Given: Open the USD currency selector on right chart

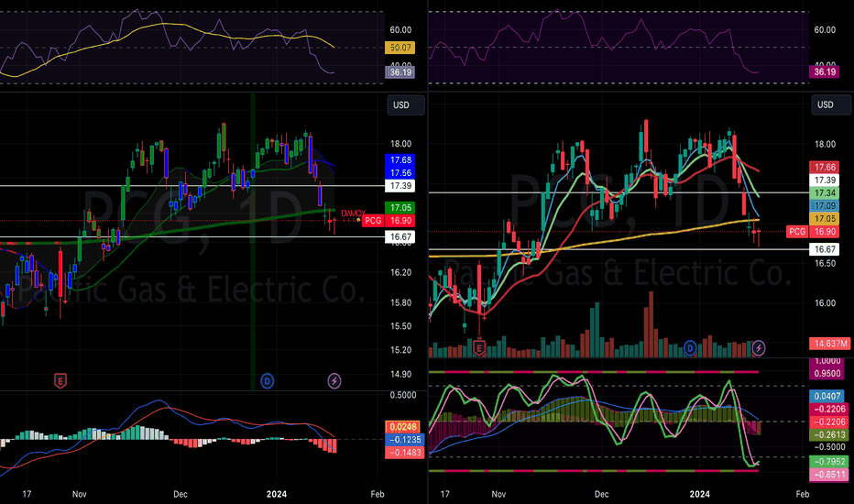Looking at the screenshot, I should point(830,104).
